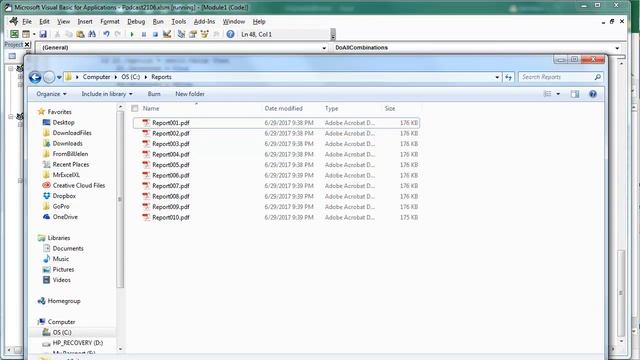The width and height of the screenshot is (640, 360).
Task: Open the Include in library dropdown
Action: tap(107, 94)
